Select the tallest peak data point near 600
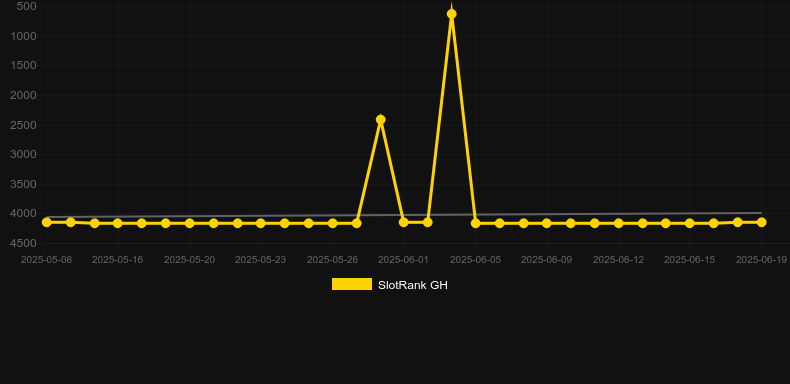The width and height of the screenshot is (790, 384). 451,14
